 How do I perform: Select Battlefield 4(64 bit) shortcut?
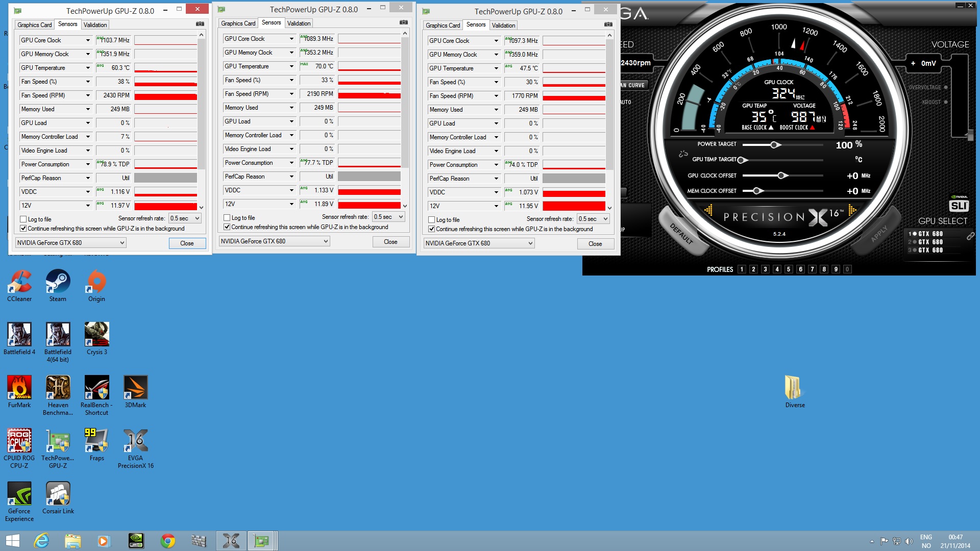point(58,342)
